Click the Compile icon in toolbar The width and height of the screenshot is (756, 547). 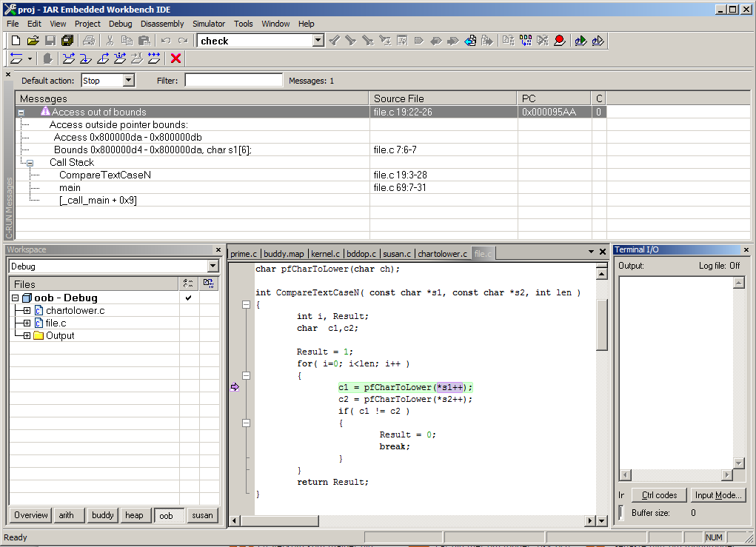point(508,41)
